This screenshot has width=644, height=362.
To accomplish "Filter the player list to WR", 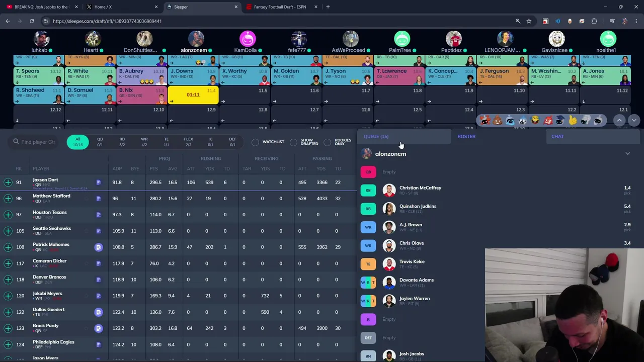I will [x=144, y=142].
